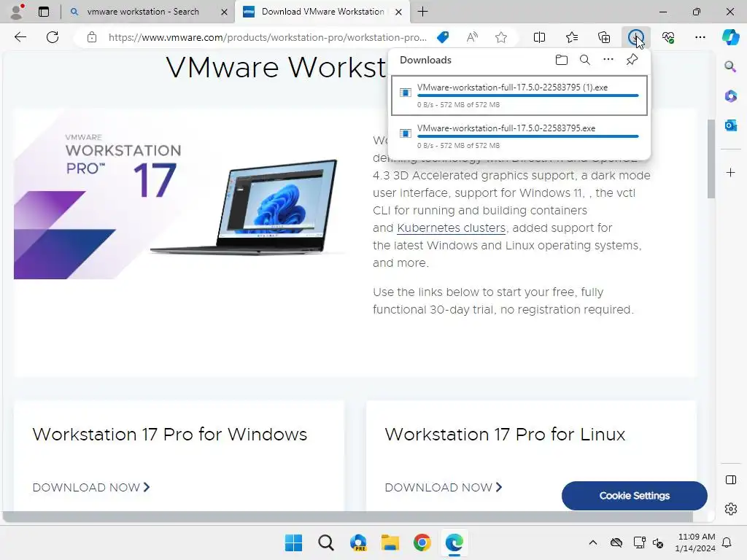The width and height of the screenshot is (747, 560).
Task: Click the vertical page scrollbar
Action: pyautogui.click(x=711, y=158)
